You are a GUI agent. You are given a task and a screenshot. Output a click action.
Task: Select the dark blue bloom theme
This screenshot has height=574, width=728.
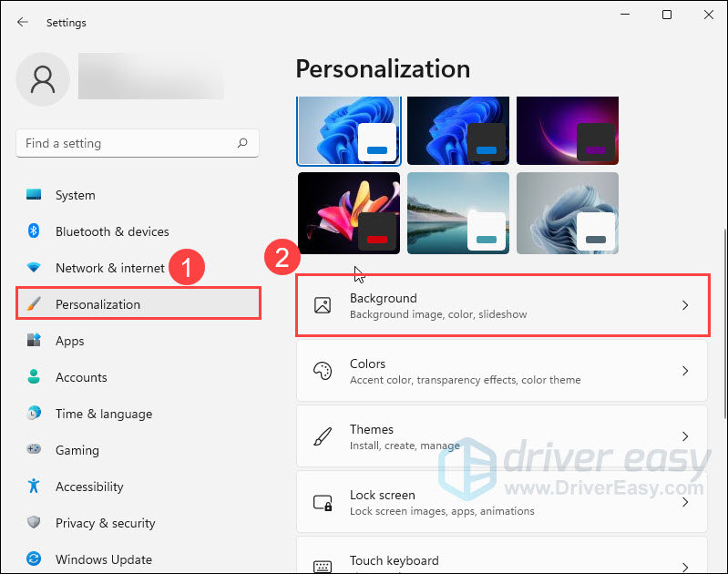[x=458, y=130]
